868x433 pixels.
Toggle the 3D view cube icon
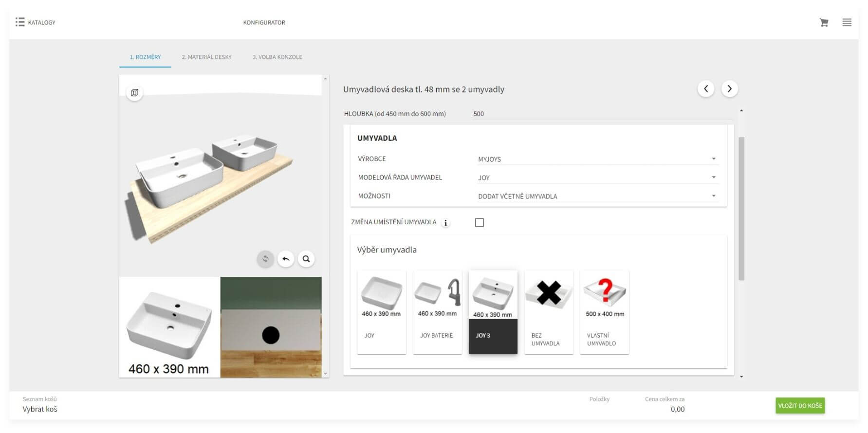pyautogui.click(x=135, y=92)
